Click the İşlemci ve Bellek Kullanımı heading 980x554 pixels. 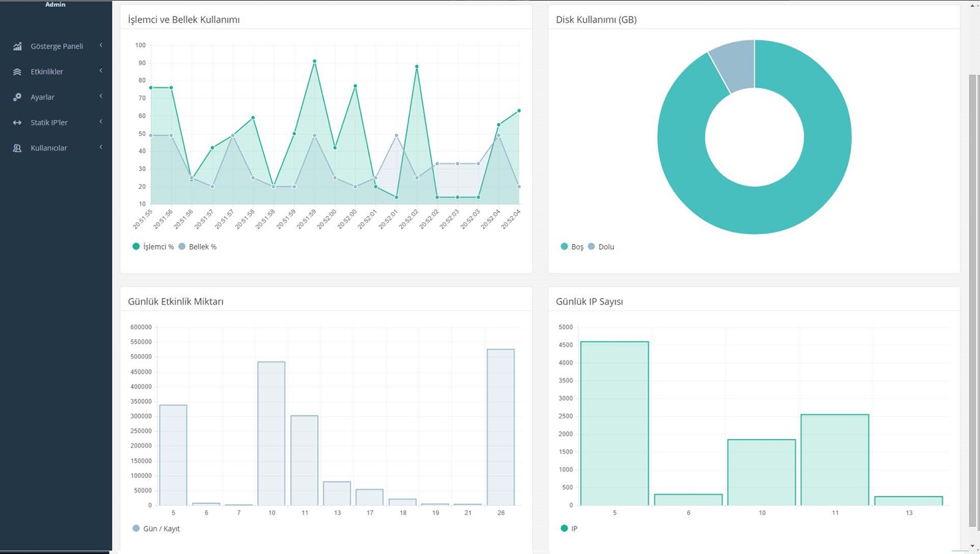point(184,20)
